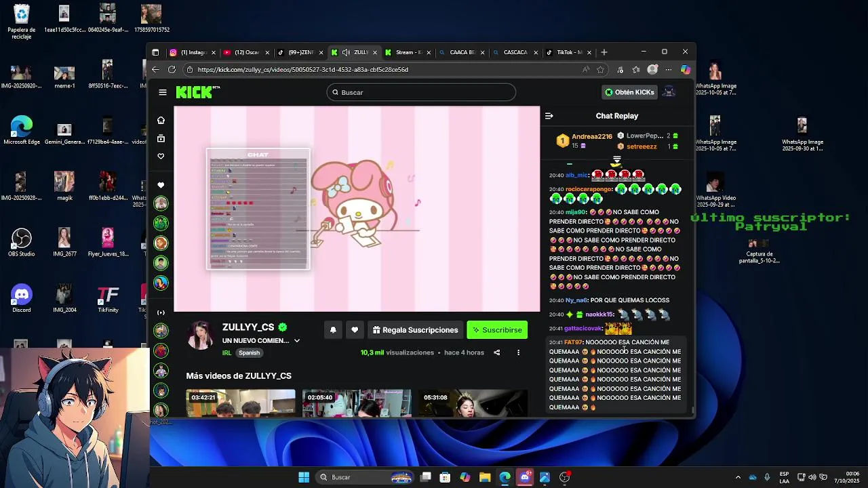Open the ZULLYY_CS channel name
Image resolution: width=868 pixels, height=488 pixels.
[248, 327]
